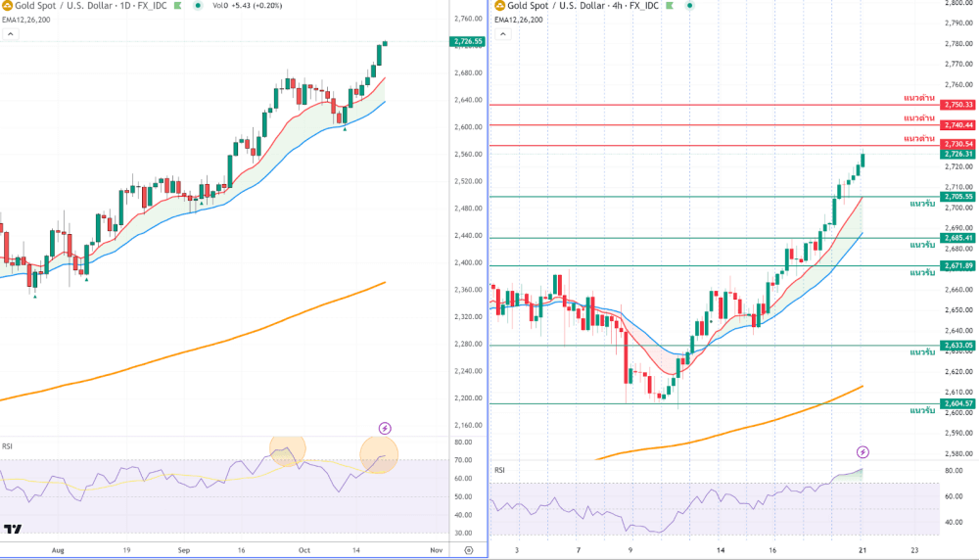Collapse the indicator legend on the daily chart

click(x=9, y=34)
